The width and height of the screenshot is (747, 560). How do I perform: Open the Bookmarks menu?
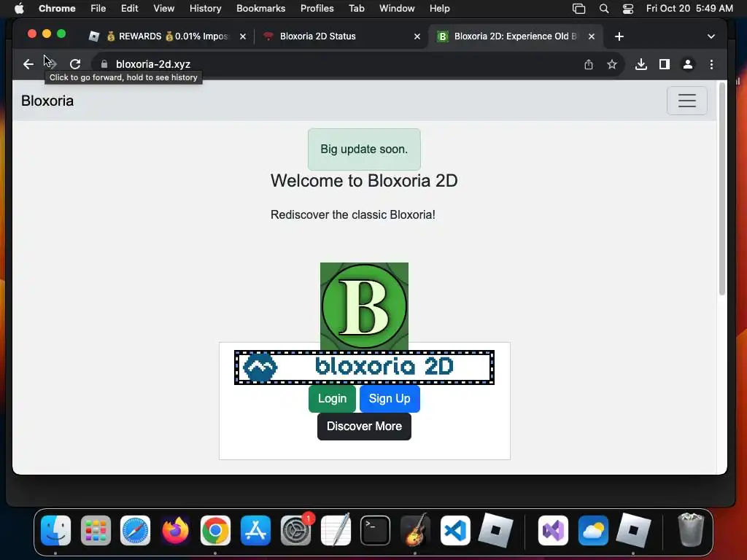click(x=260, y=9)
